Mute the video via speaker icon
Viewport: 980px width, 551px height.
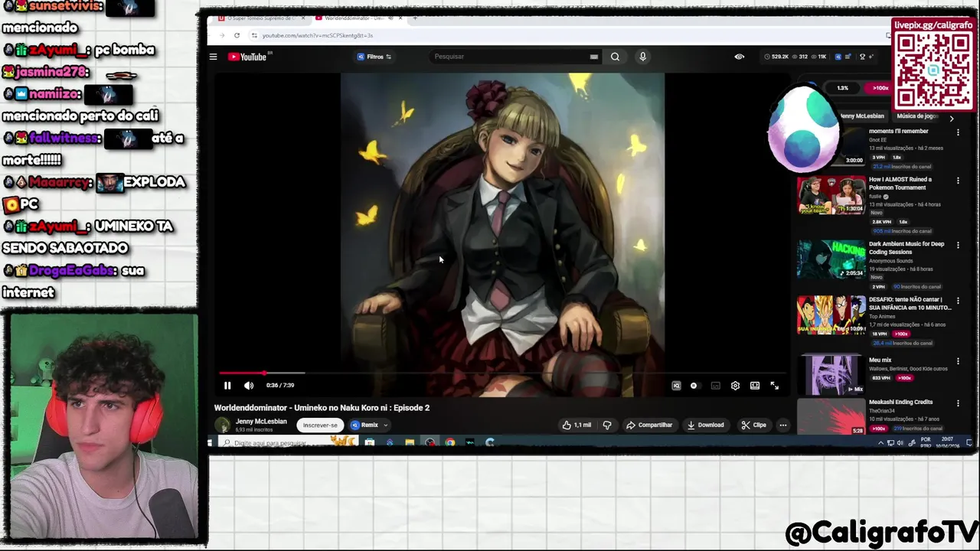[x=249, y=386]
